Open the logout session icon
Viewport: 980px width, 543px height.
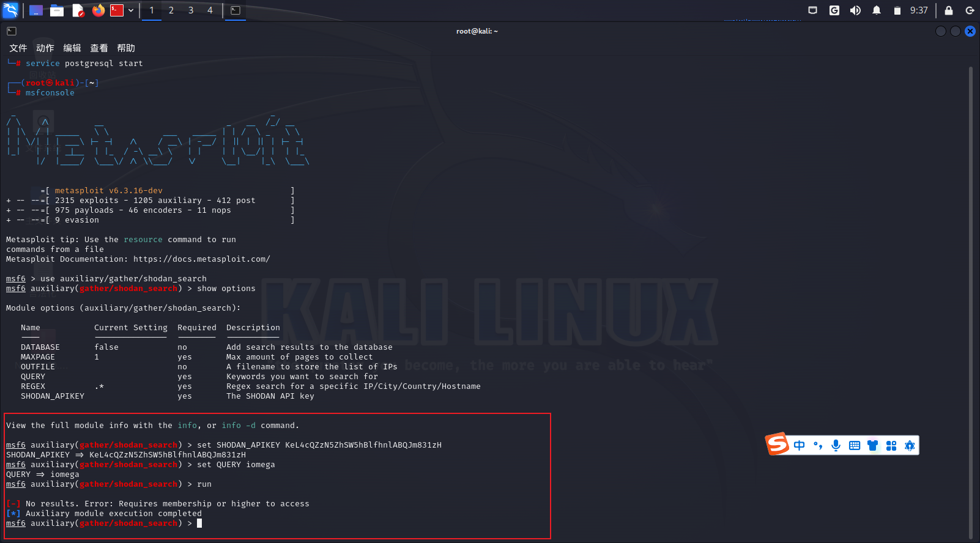pyautogui.click(x=970, y=10)
